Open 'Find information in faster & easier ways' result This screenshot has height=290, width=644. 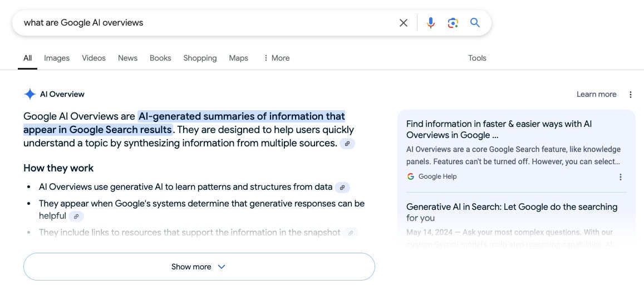coord(499,129)
